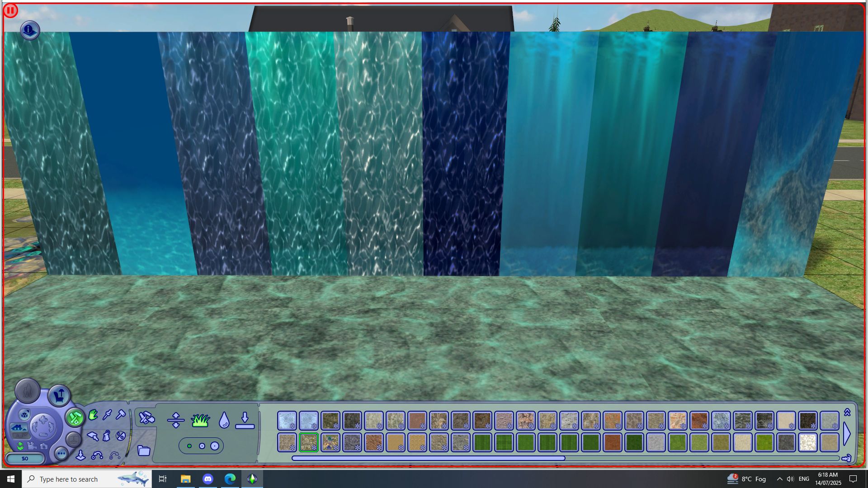The width and height of the screenshot is (868, 488).
Task: Switch to Live mode (sim silhouette)
Action: 28,391
